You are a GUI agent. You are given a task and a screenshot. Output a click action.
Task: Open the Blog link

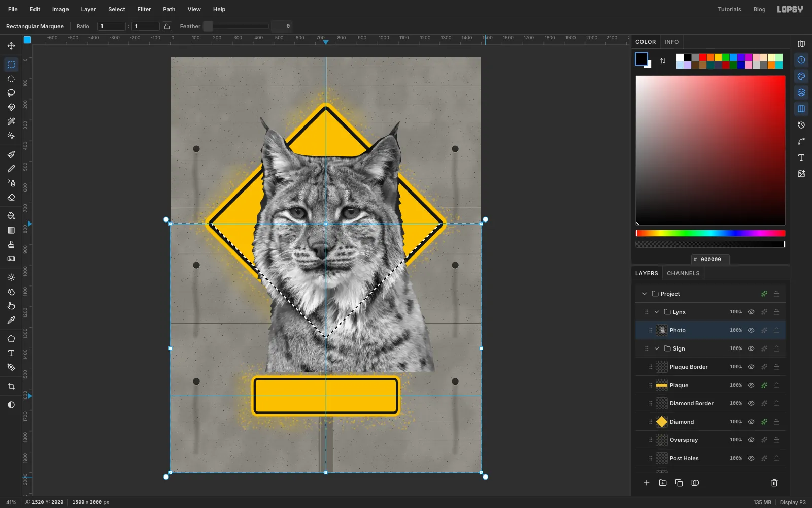(759, 9)
